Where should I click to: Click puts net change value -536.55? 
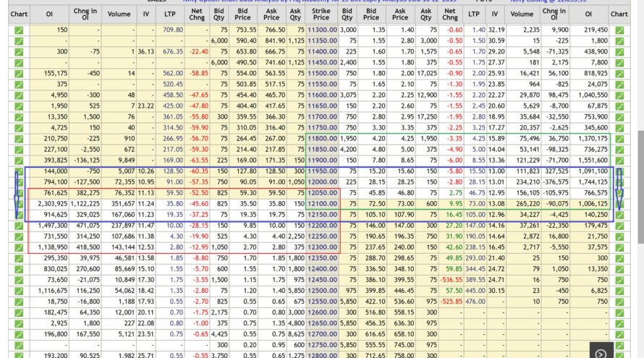pos(451,281)
